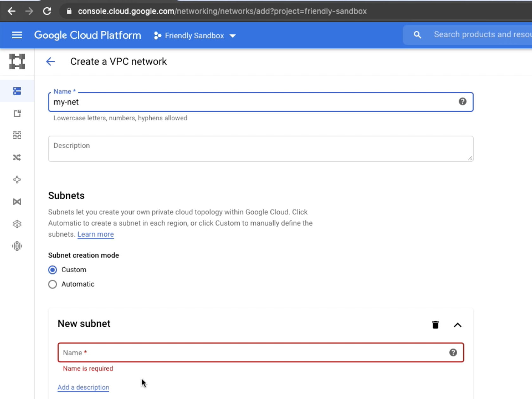
Task: Click the 'Name is required' error message
Action: [x=88, y=369]
